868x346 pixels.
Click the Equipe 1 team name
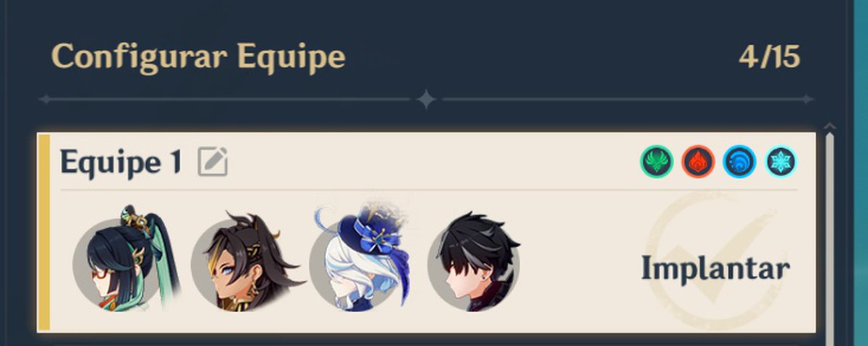120,162
